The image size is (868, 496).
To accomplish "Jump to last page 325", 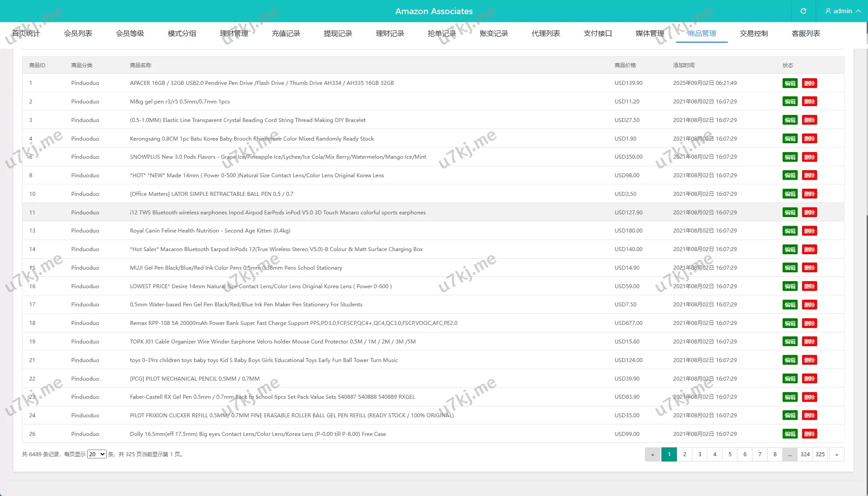I will pos(820,454).
